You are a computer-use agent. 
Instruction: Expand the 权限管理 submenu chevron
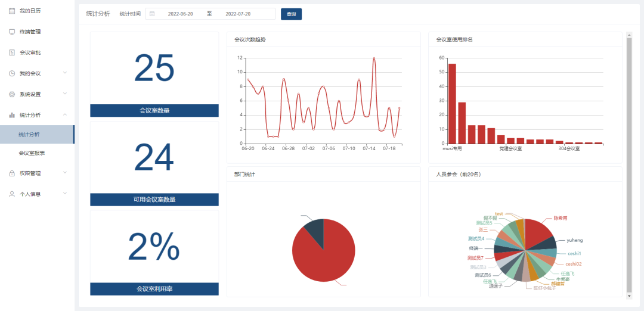point(65,173)
